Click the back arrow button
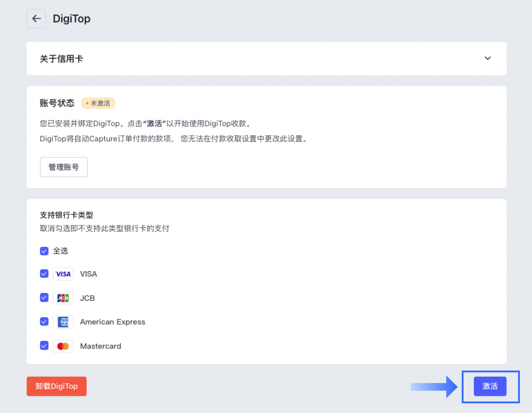The width and height of the screenshot is (532, 413). pyautogui.click(x=36, y=19)
